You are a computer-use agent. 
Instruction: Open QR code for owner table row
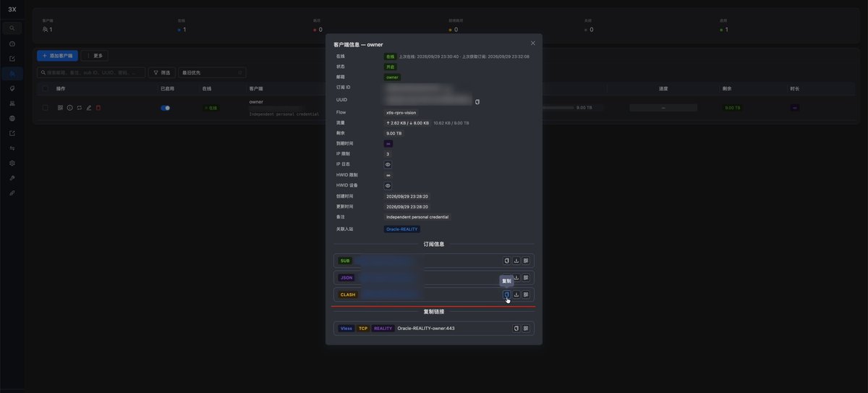(x=60, y=108)
